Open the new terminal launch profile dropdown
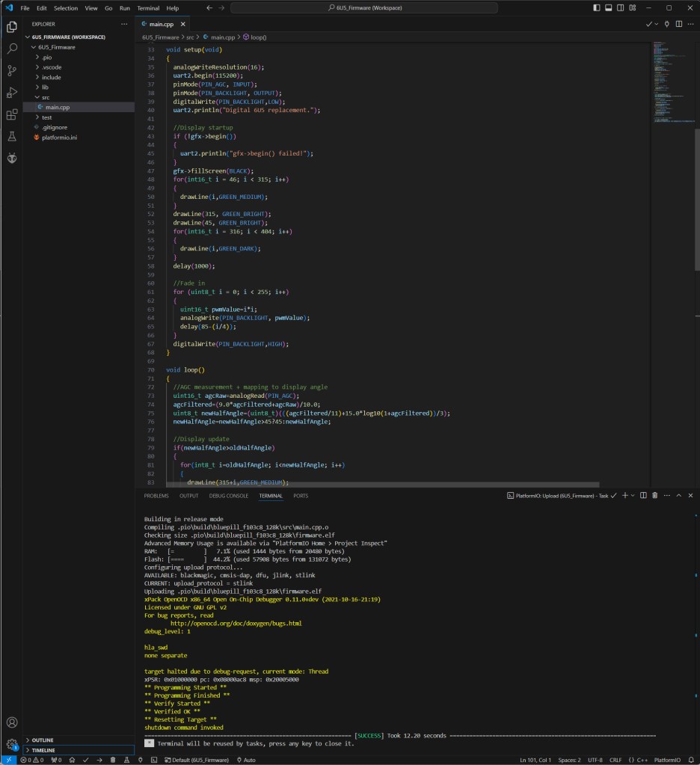Viewport: 700px width, 765px height. (633, 495)
